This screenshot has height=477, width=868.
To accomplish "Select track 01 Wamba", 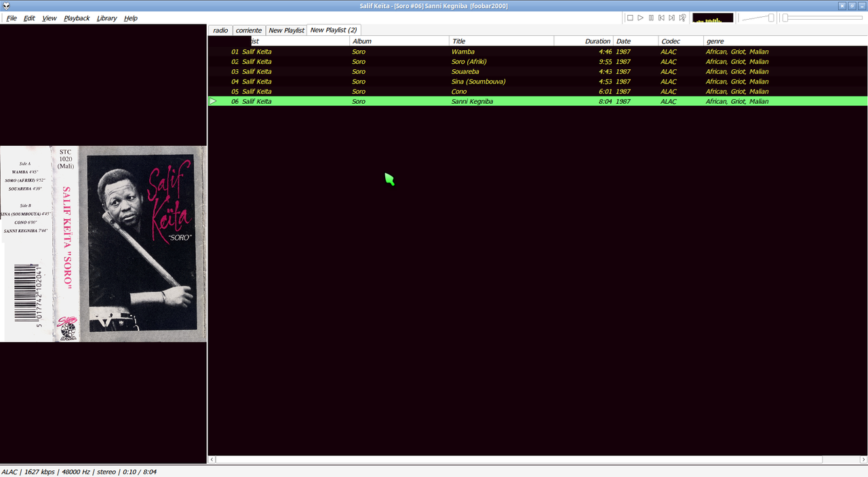I will 538,52.
